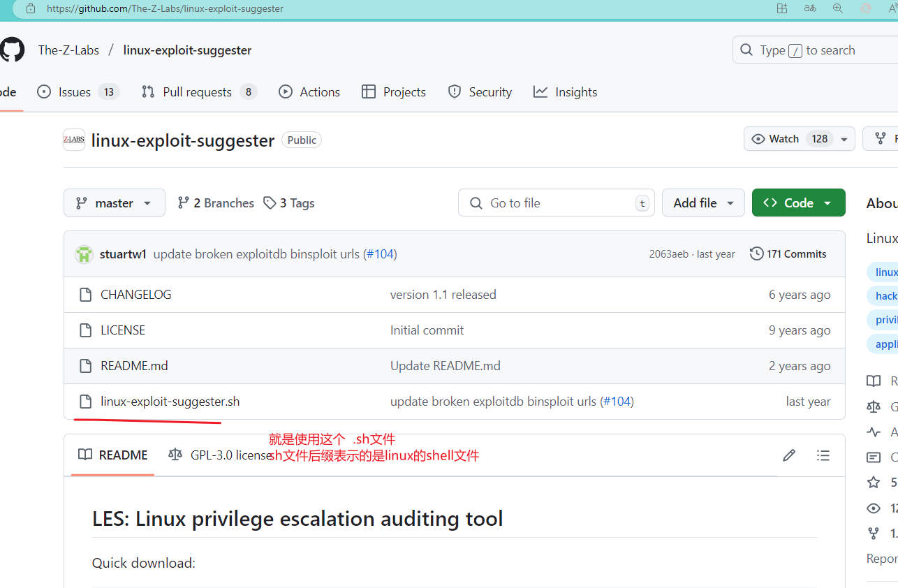Expand the Watch options arrow

pos(845,139)
